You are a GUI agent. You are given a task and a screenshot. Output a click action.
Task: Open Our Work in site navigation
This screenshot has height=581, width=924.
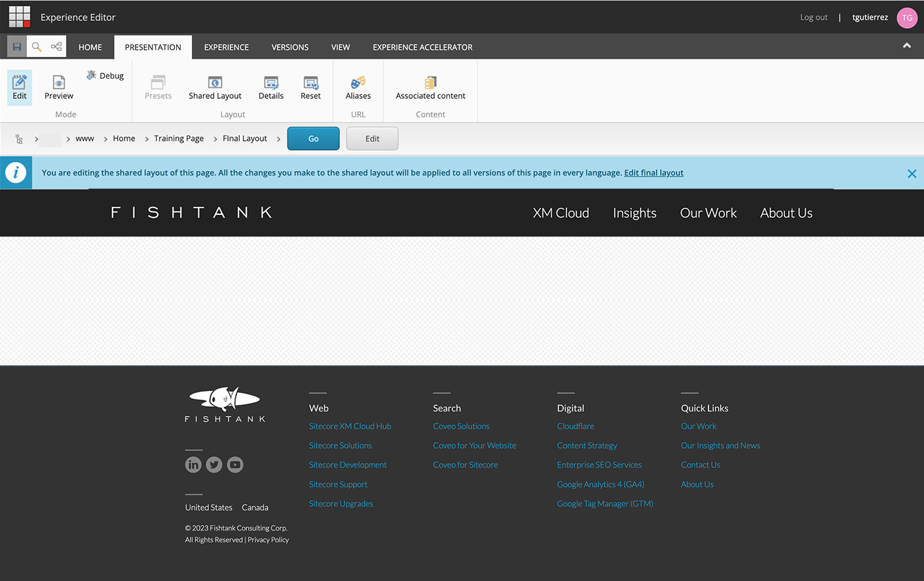tap(709, 213)
